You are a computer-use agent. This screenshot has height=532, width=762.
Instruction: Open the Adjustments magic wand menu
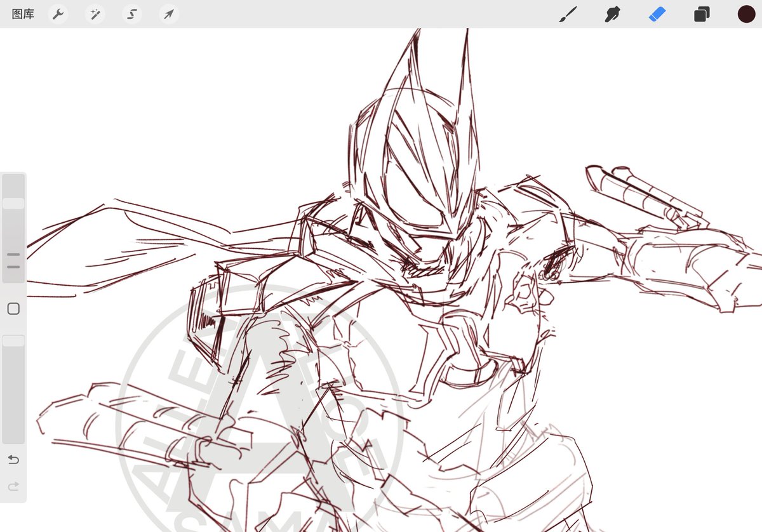[95, 14]
